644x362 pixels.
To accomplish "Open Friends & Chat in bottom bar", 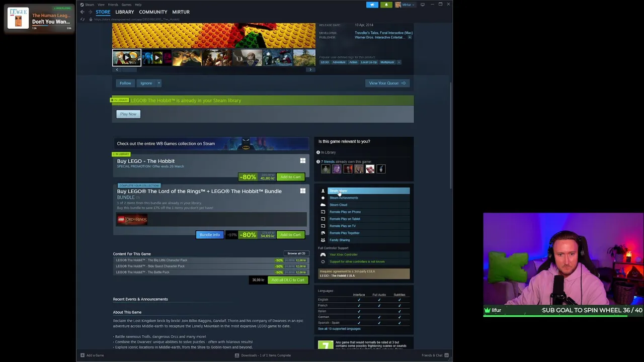I will click(x=434, y=355).
